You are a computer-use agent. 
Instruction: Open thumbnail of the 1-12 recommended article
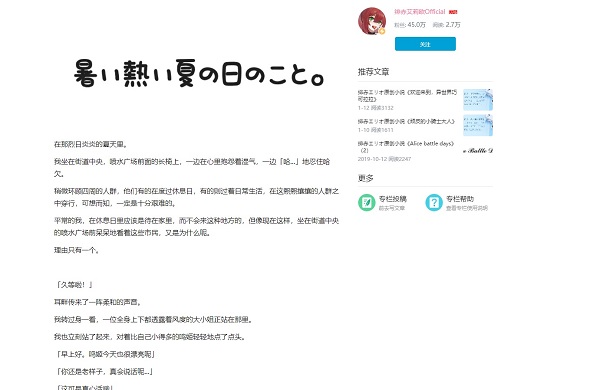coord(478,100)
